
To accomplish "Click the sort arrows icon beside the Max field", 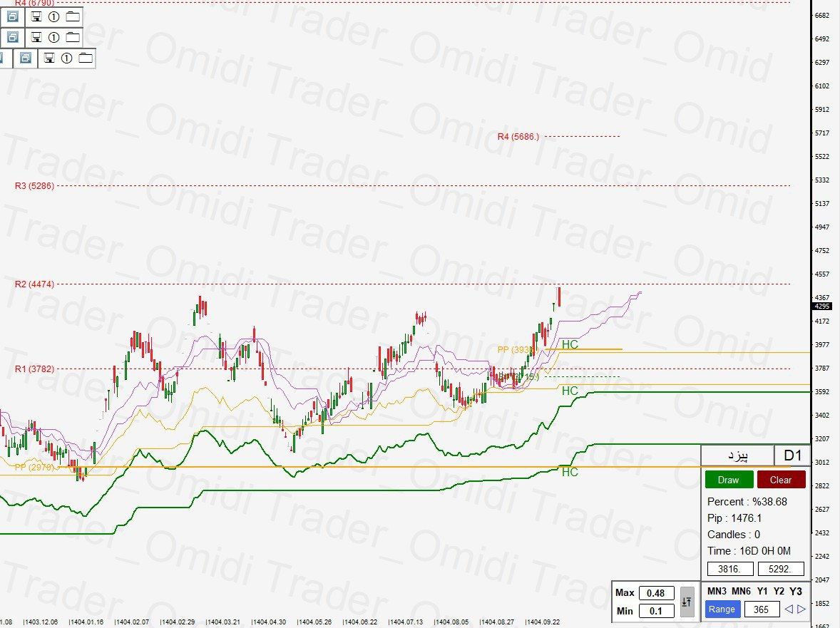I will coord(687,602).
